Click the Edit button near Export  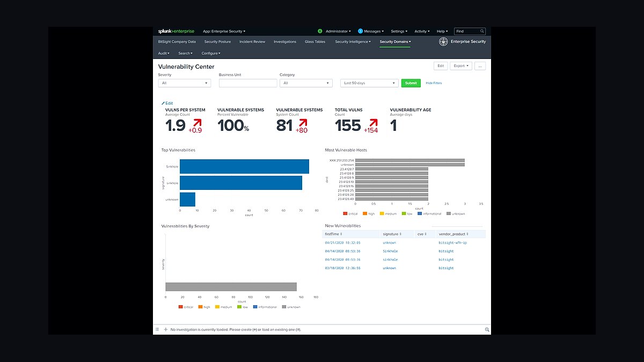coord(441,66)
